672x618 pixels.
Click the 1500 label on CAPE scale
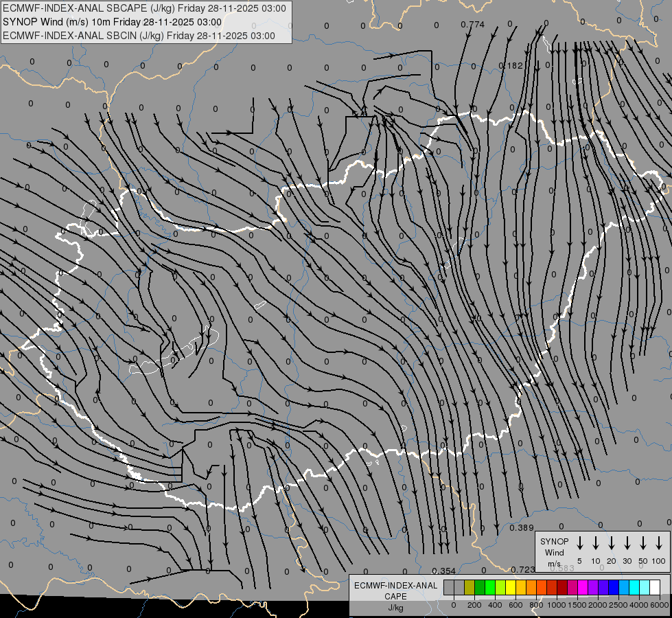point(577,605)
